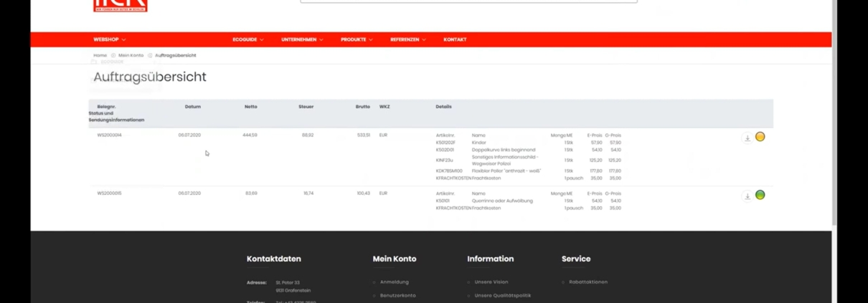Navigate to Mein Konto breadcrumb link
This screenshot has height=303, width=868.
[131, 55]
